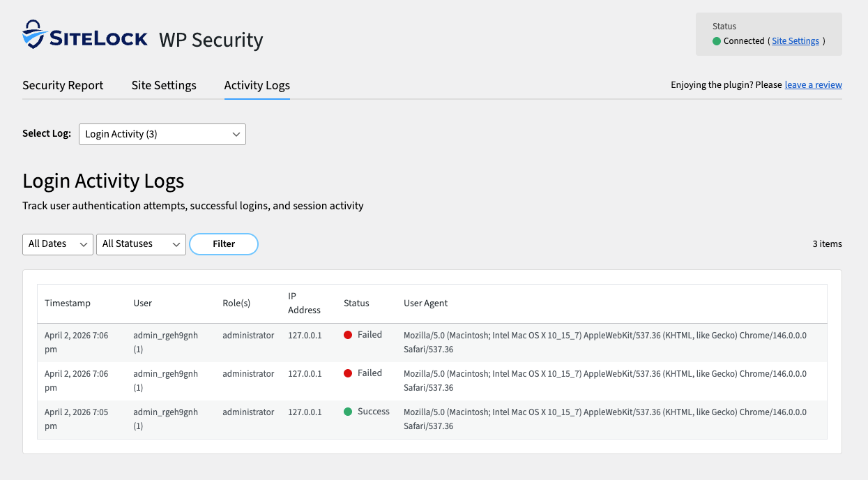Click the green Connected status dot
Viewport: 868px width, 480px height.
point(716,40)
